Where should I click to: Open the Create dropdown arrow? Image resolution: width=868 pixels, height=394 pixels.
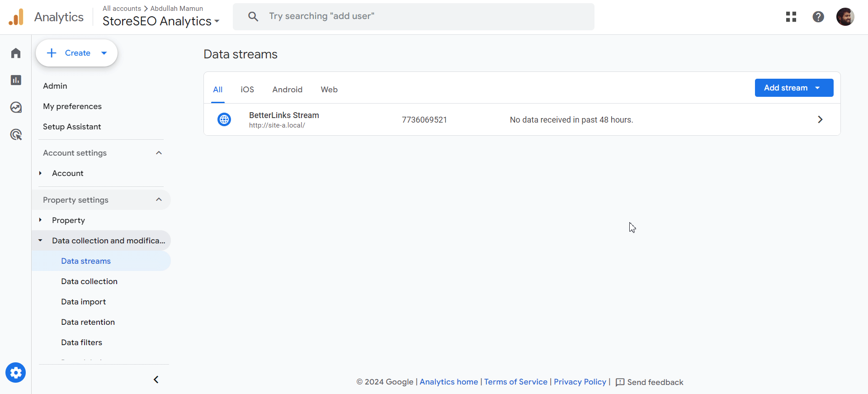(x=104, y=53)
